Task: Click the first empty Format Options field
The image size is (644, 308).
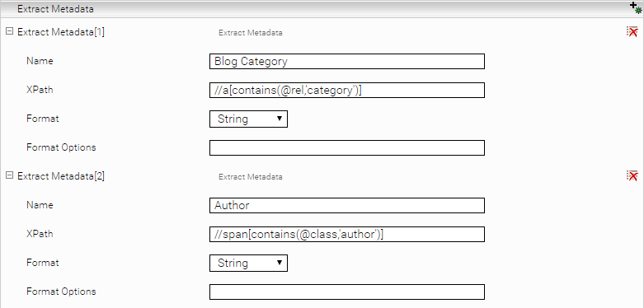Action: pos(347,147)
